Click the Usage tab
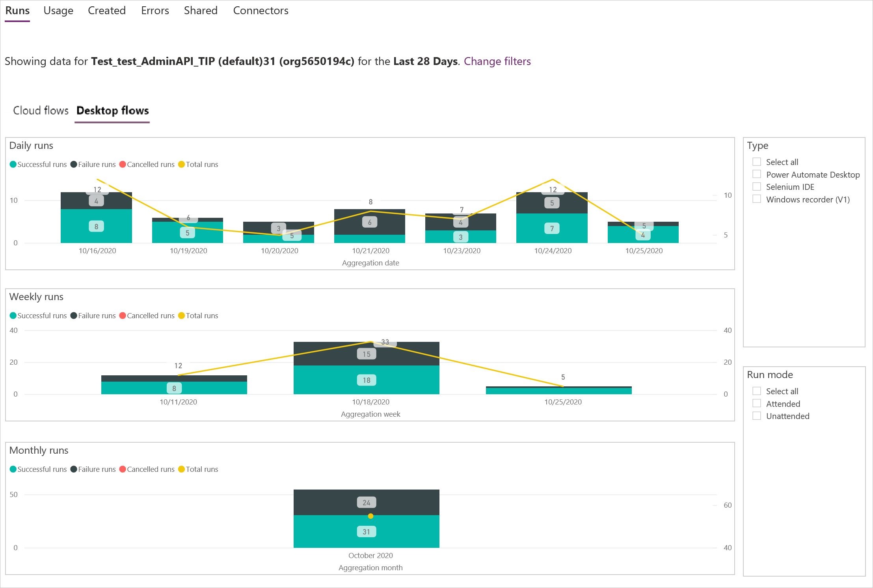This screenshot has height=588, width=873. (57, 10)
